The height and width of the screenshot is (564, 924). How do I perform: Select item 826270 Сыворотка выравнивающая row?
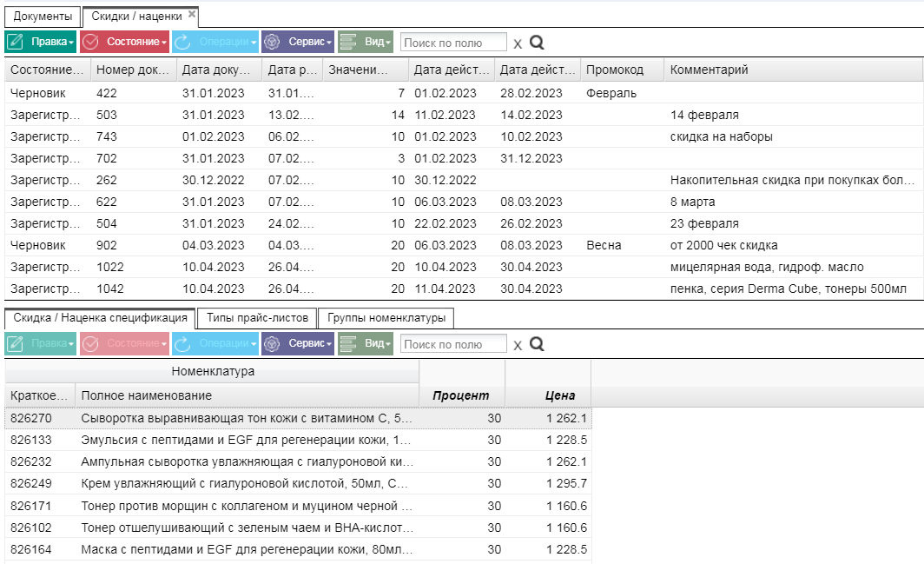point(298,418)
